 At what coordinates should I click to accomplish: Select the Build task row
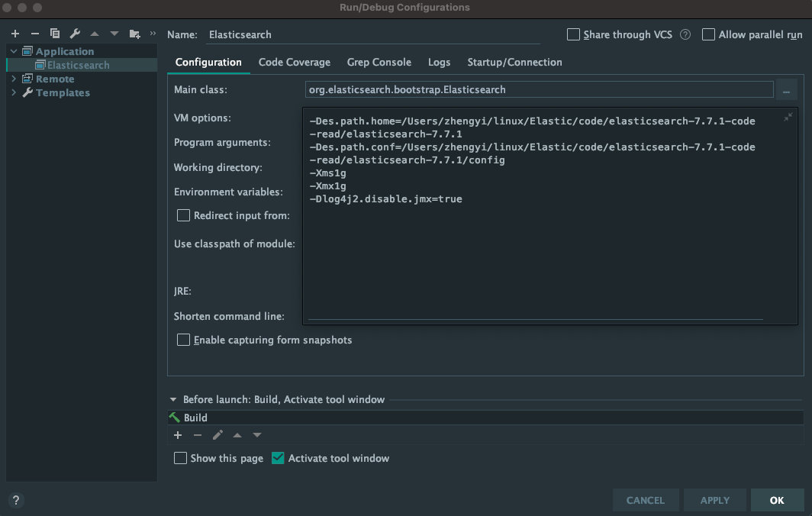tap(485, 418)
